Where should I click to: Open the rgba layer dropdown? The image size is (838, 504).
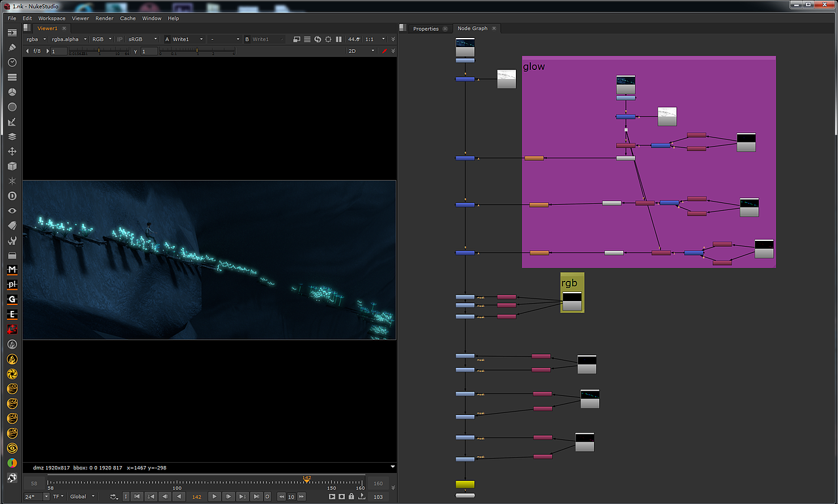[x=36, y=39]
